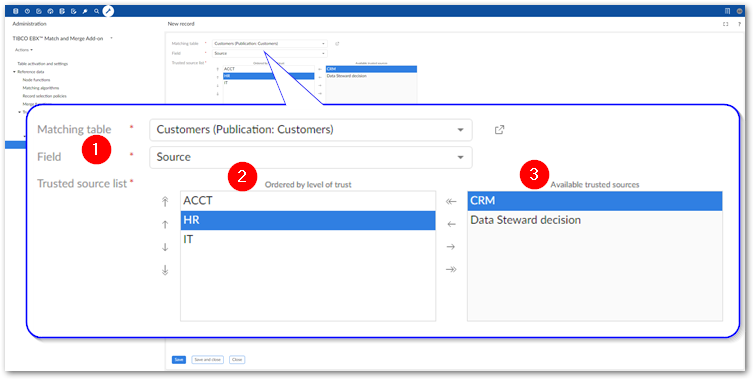Move HR to top with double up arrow
754x380 pixels.
coord(165,202)
